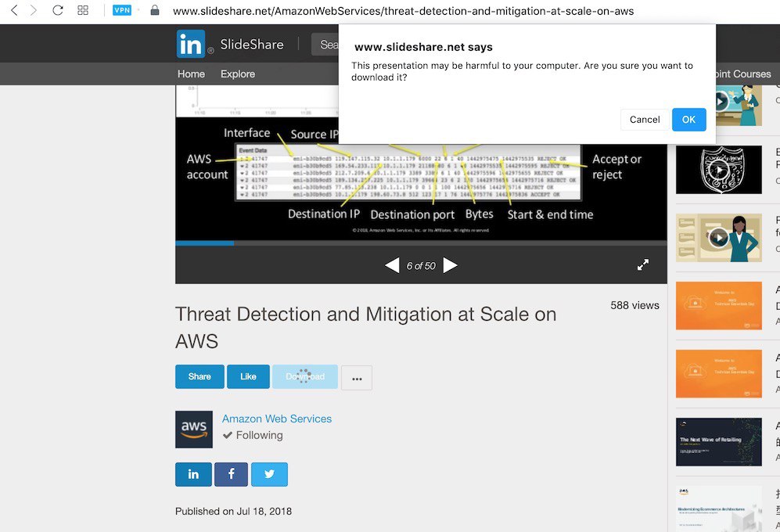This screenshot has height=532, width=780.
Task: Click 'Published on Jul 18, 2018' text
Action: (x=233, y=512)
